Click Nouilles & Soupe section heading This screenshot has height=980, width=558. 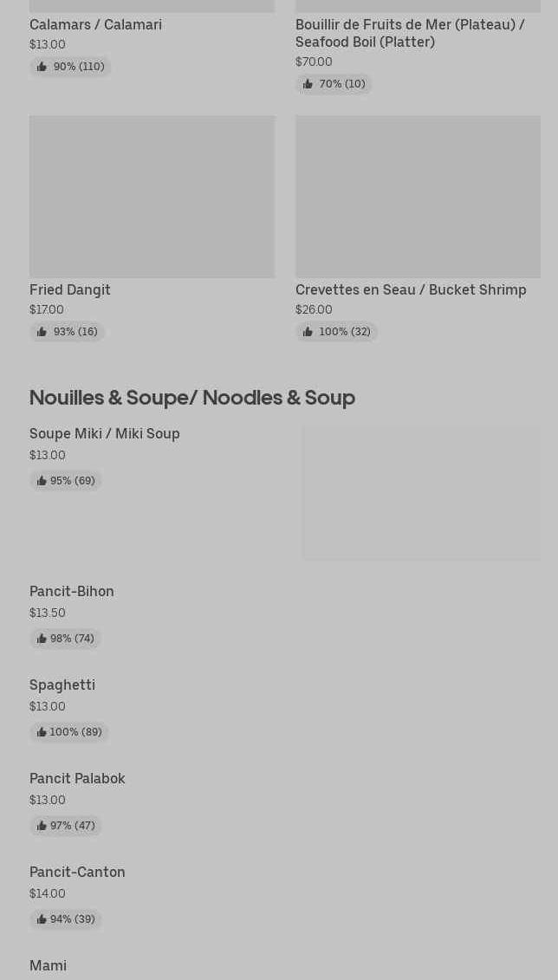pyautogui.click(x=192, y=397)
